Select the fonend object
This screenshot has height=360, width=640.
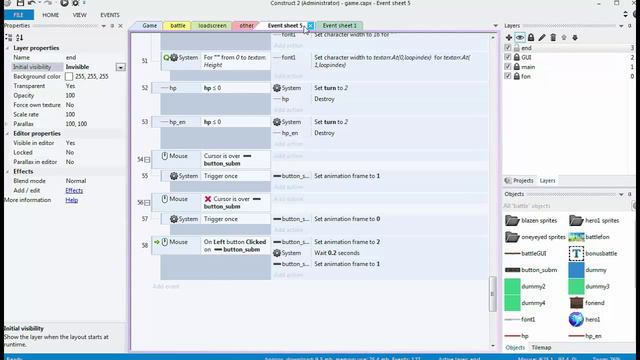click(586, 303)
